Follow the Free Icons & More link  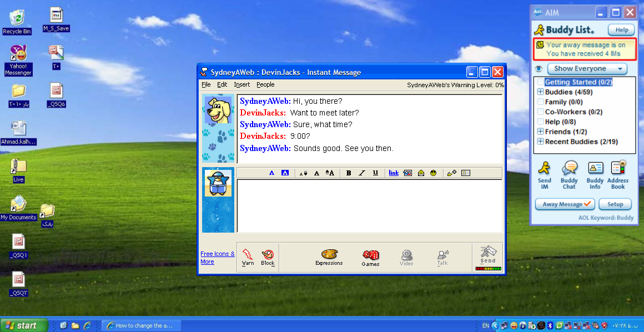click(218, 258)
